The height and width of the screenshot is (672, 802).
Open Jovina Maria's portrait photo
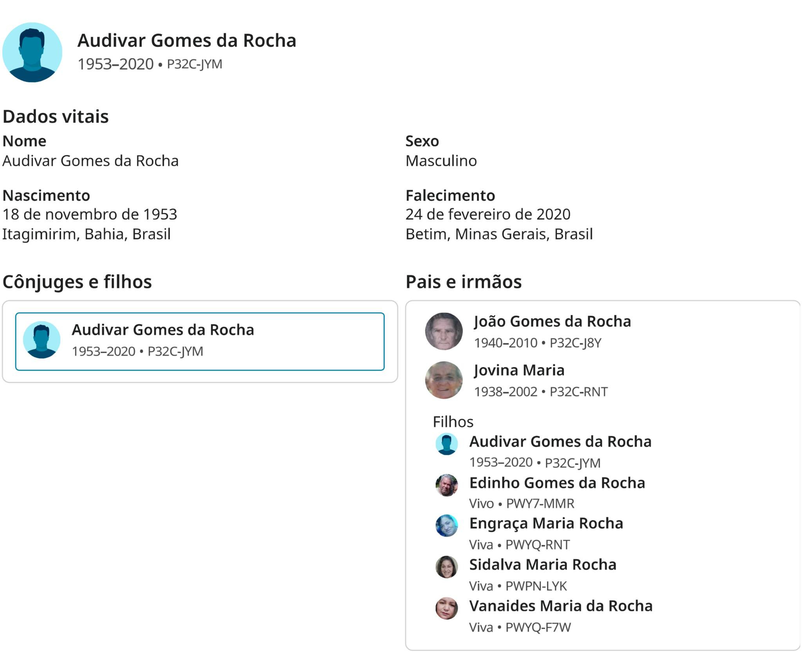pos(444,380)
